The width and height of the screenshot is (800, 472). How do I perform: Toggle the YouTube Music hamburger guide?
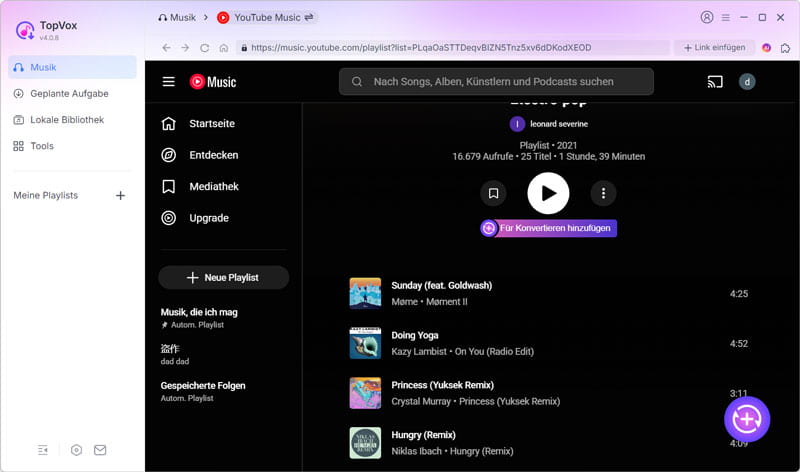168,82
